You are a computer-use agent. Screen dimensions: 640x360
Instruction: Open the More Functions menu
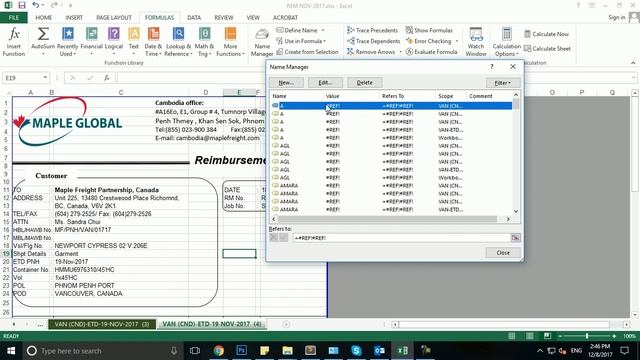[230, 42]
